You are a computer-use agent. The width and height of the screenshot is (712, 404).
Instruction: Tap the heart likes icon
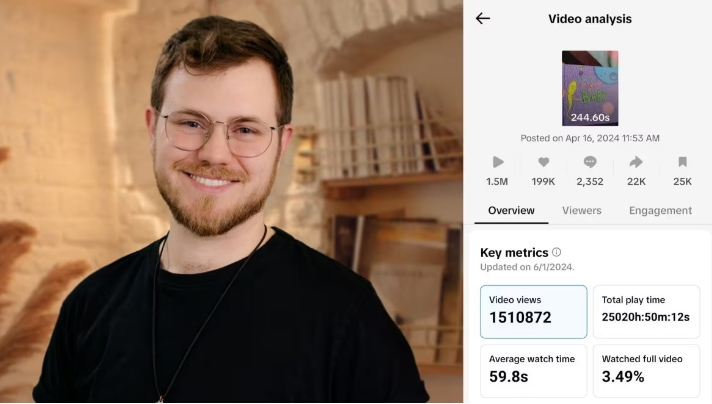pos(544,162)
